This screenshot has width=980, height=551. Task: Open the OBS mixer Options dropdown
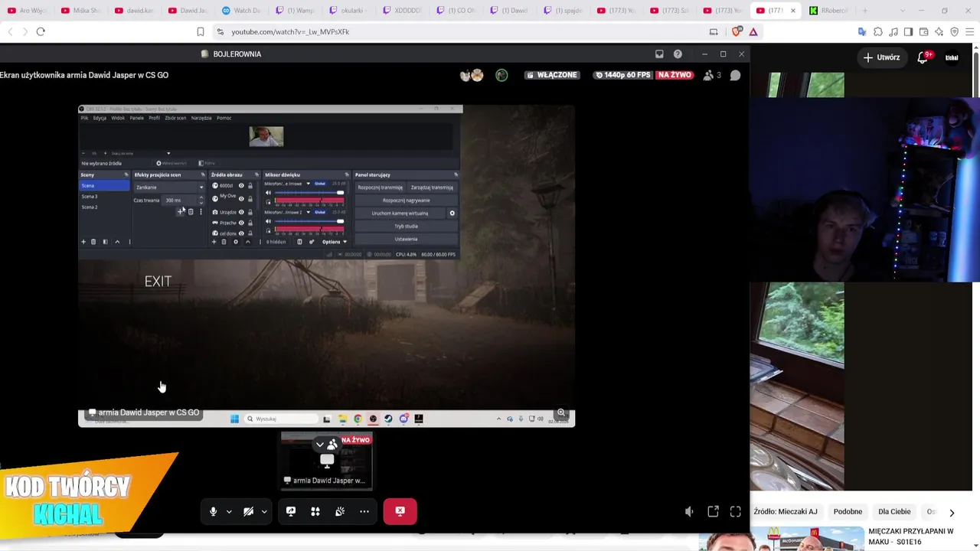(335, 242)
